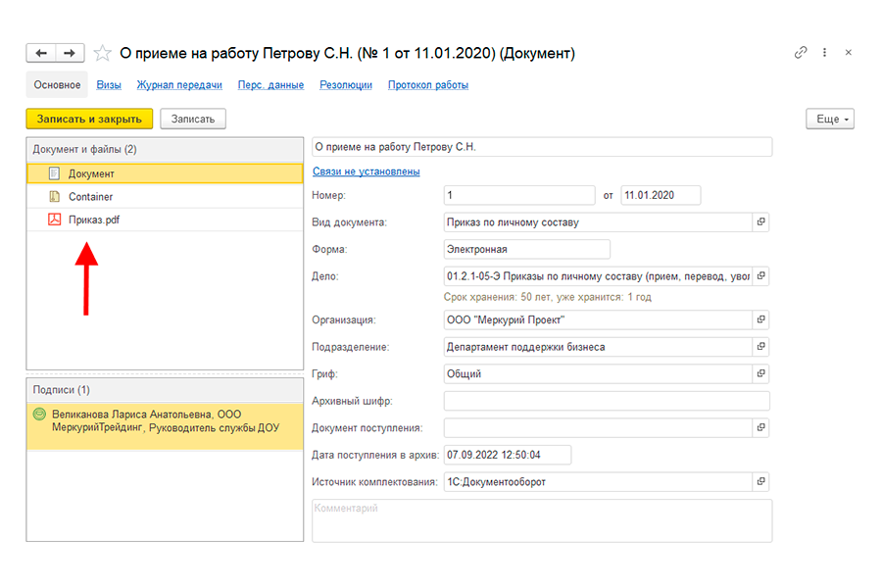The image size is (882, 588).
Task: Open Организация value with open icon
Action: 761,319
